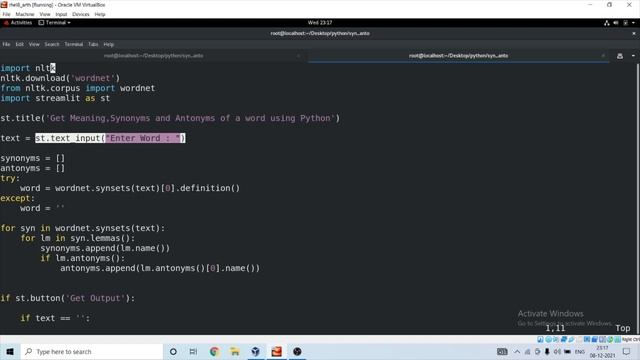This screenshot has width=640, height=360.
Task: Click the 'from nltk.corpus import wordnet' line
Action: click(78, 88)
